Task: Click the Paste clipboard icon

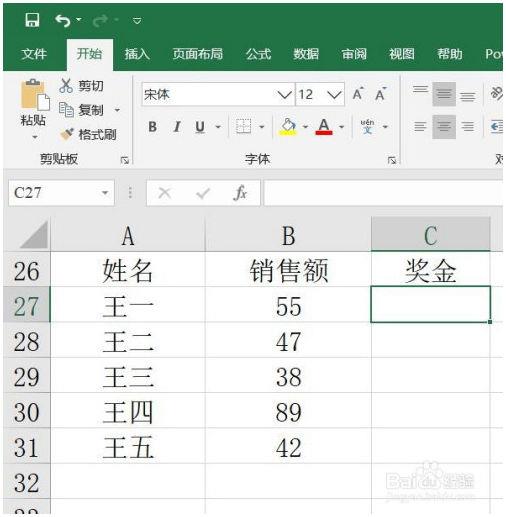Action: pos(34,95)
